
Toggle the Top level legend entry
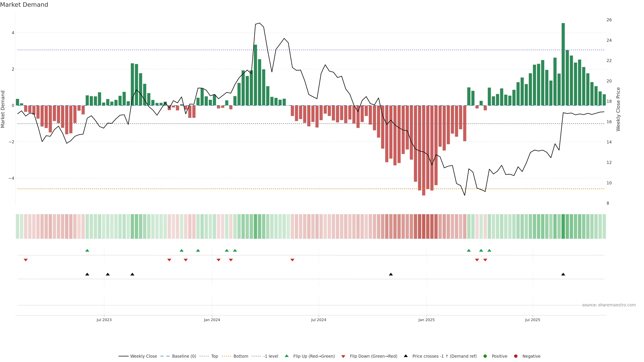pos(214,356)
